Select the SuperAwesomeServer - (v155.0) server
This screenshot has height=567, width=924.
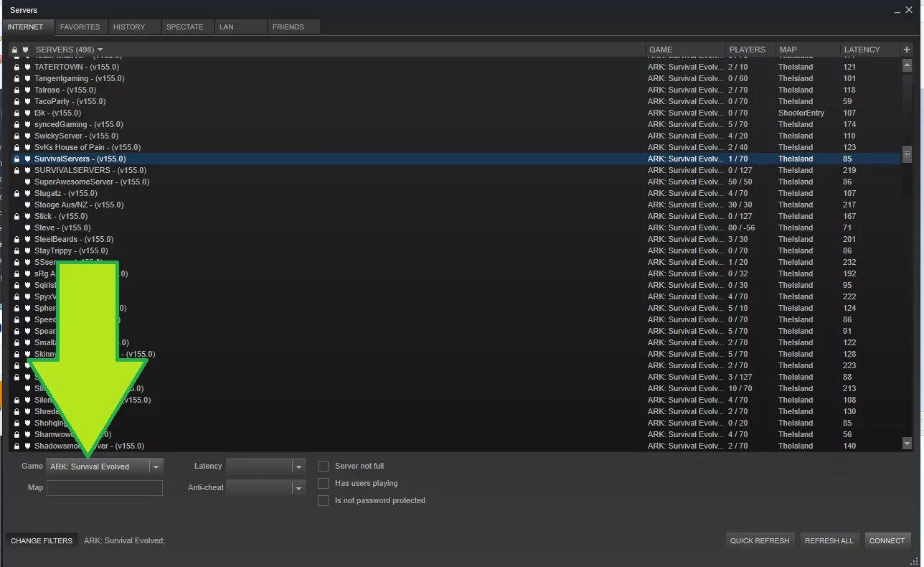(455, 182)
